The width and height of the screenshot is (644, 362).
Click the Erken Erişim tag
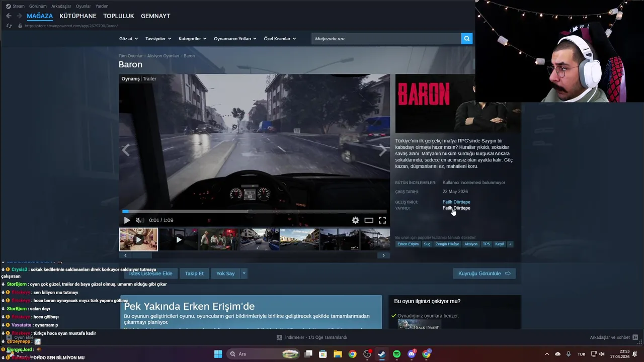408,244
